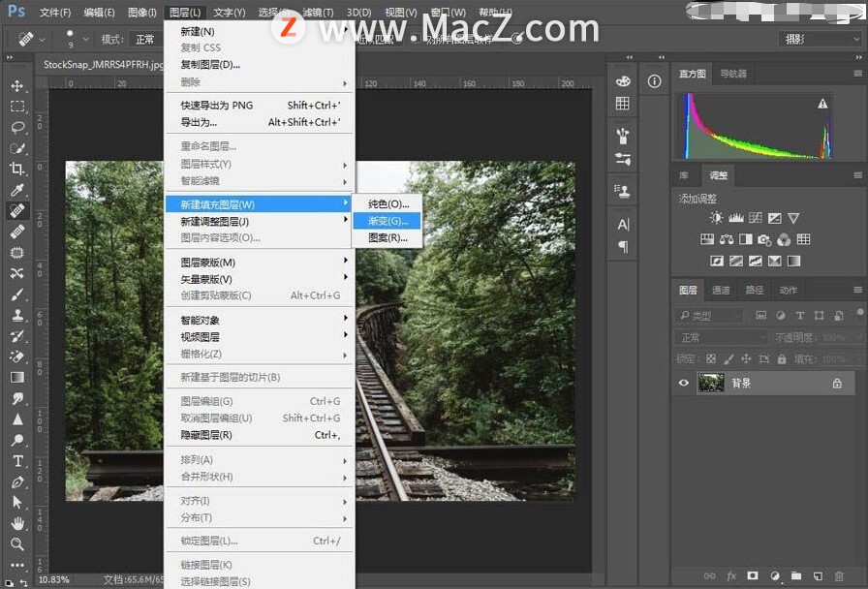The height and width of the screenshot is (589, 868).
Task: Select the Rectangular Marquee tool
Action: click(17, 107)
